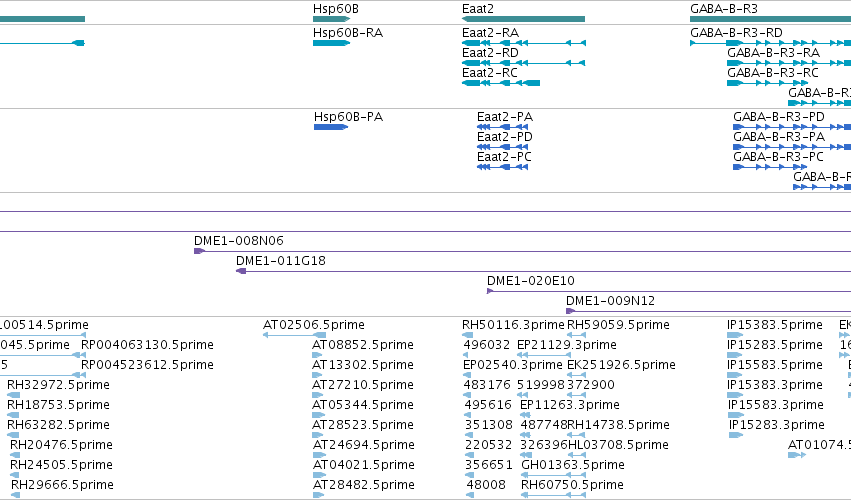Select EST EK251926.5prime label

(x=621, y=365)
